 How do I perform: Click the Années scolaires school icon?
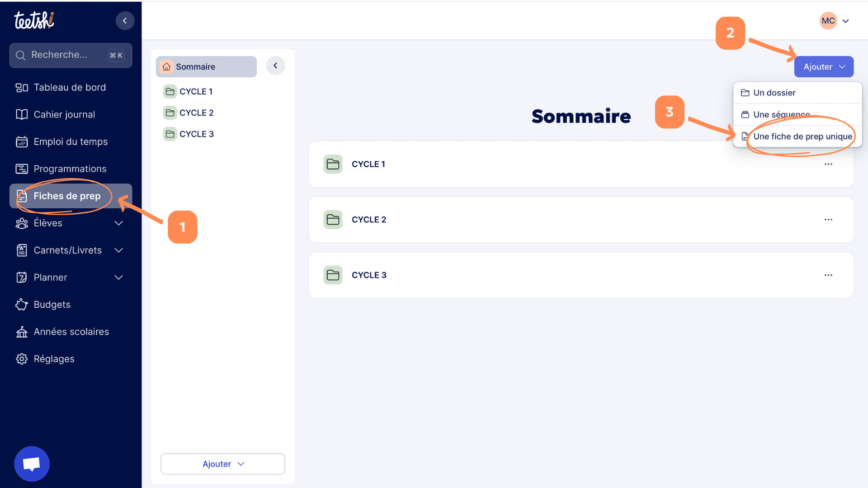point(22,332)
